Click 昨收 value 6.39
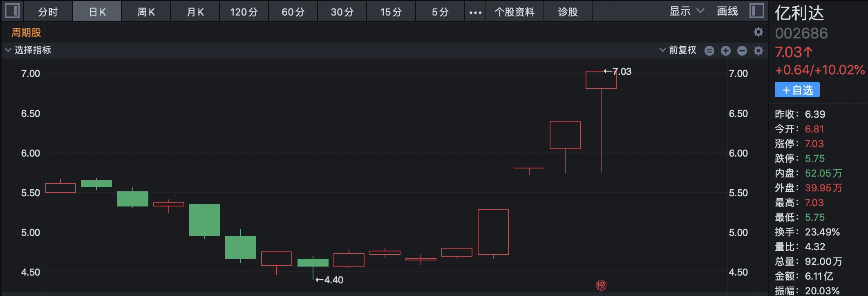 [x=815, y=114]
